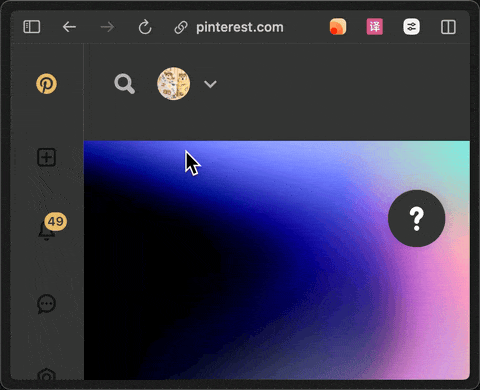
Task: Open Pinterest home via the logo
Action: 46,84
